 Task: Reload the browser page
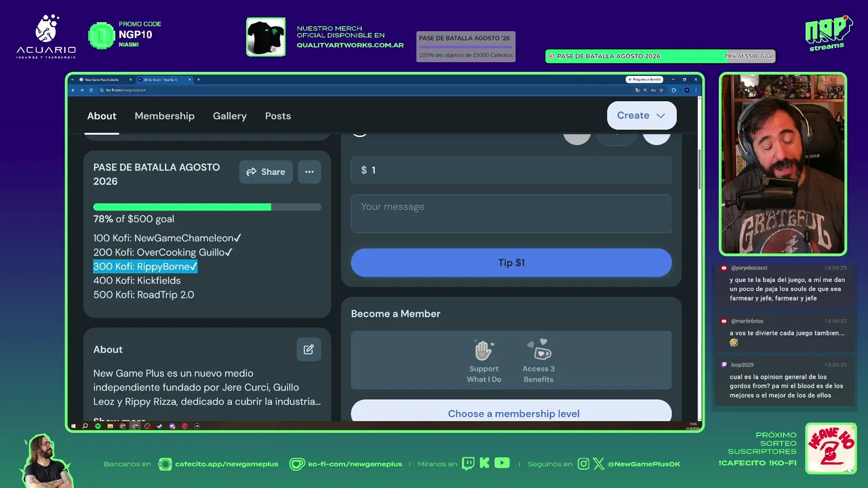(x=91, y=90)
